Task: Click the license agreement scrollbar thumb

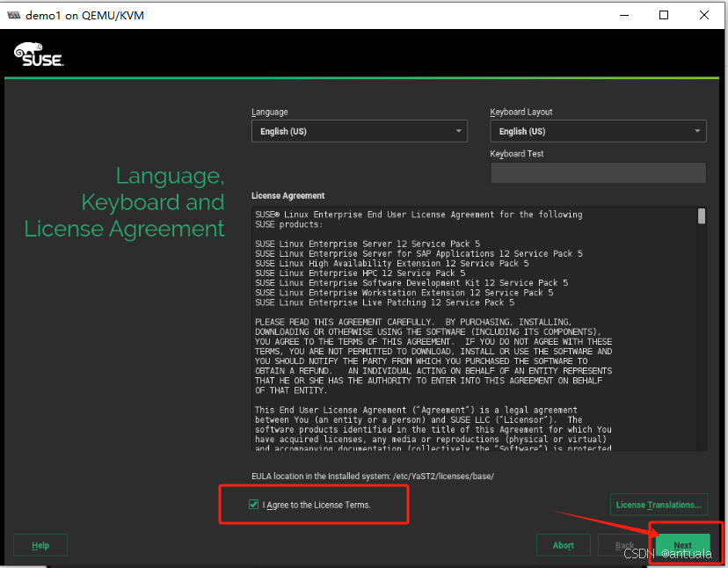Action: click(x=702, y=216)
